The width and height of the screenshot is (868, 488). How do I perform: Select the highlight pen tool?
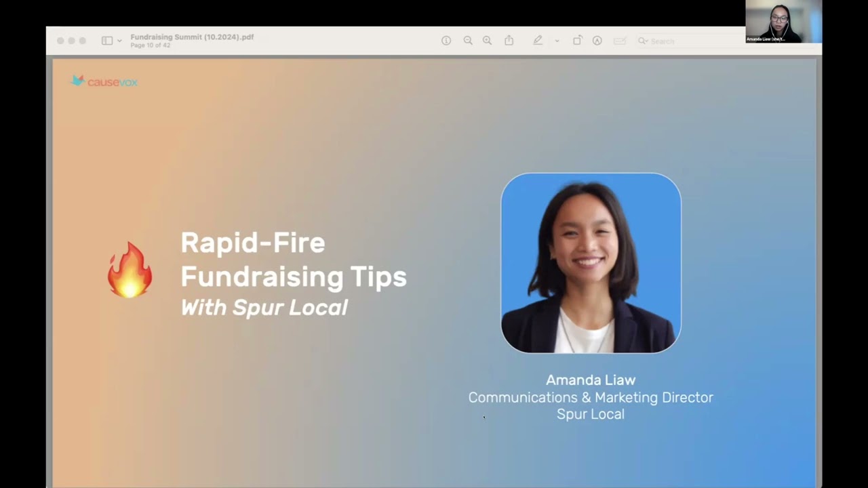pos(538,41)
